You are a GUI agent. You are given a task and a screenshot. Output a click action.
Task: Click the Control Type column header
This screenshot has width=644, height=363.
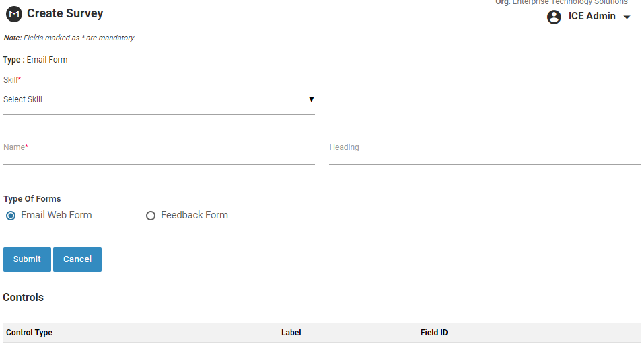(29, 333)
